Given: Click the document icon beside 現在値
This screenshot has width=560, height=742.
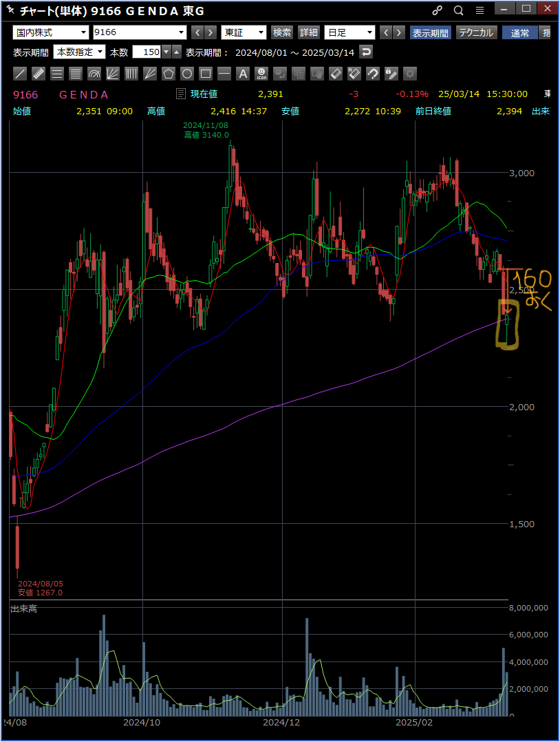Looking at the screenshot, I should (181, 94).
